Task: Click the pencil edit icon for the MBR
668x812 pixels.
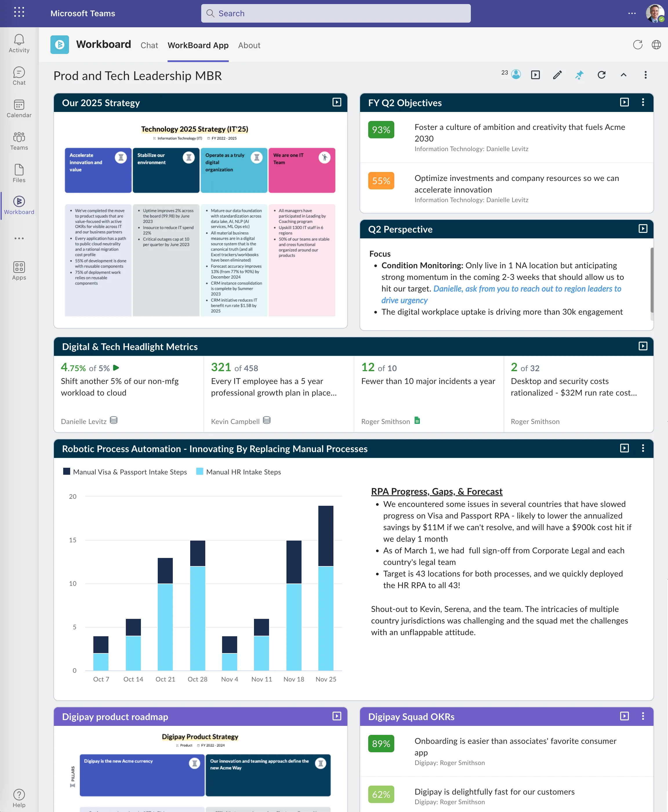Action: [x=557, y=75]
